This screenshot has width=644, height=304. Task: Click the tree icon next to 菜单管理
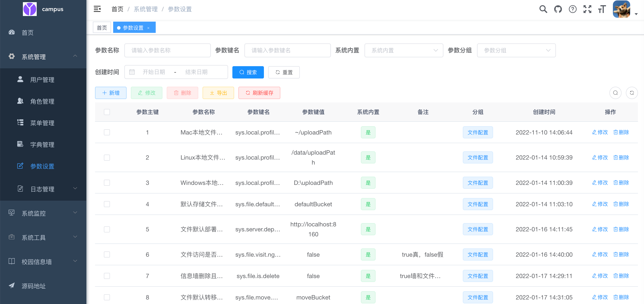click(x=20, y=122)
